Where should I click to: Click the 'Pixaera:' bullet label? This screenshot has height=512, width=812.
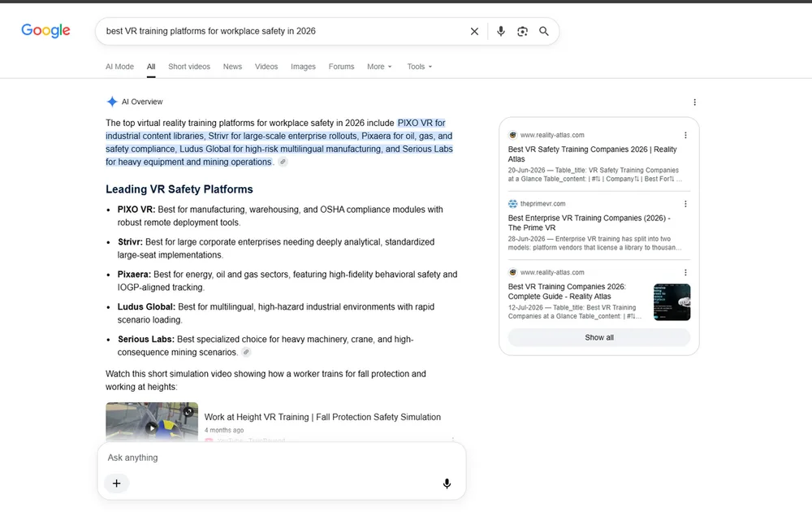click(134, 274)
